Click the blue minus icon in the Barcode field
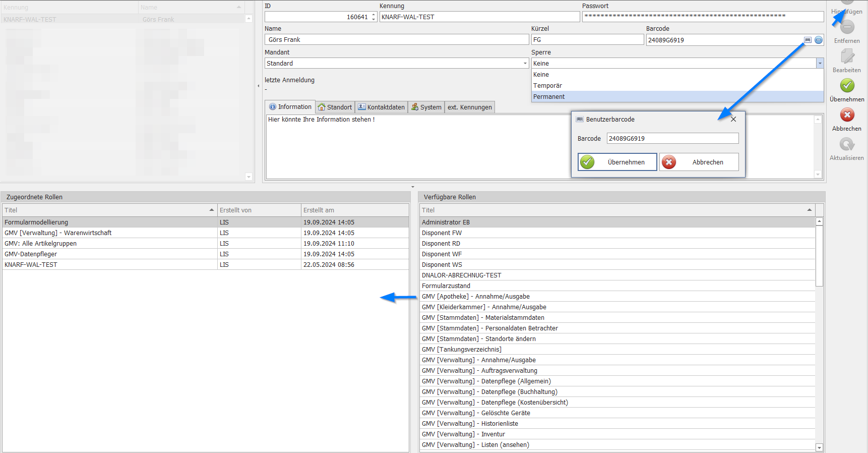The image size is (868, 453). 819,40
